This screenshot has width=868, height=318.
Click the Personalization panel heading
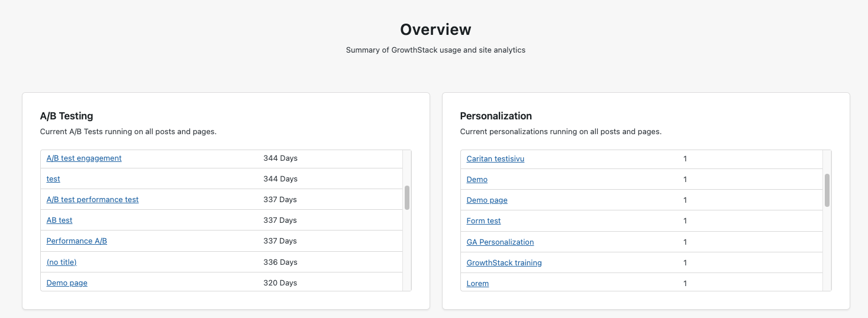point(496,116)
